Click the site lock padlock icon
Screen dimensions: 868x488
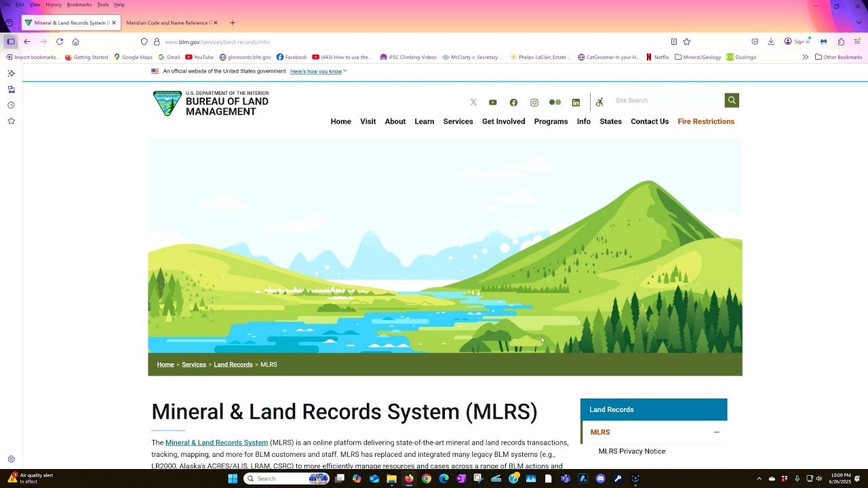[x=157, y=41]
